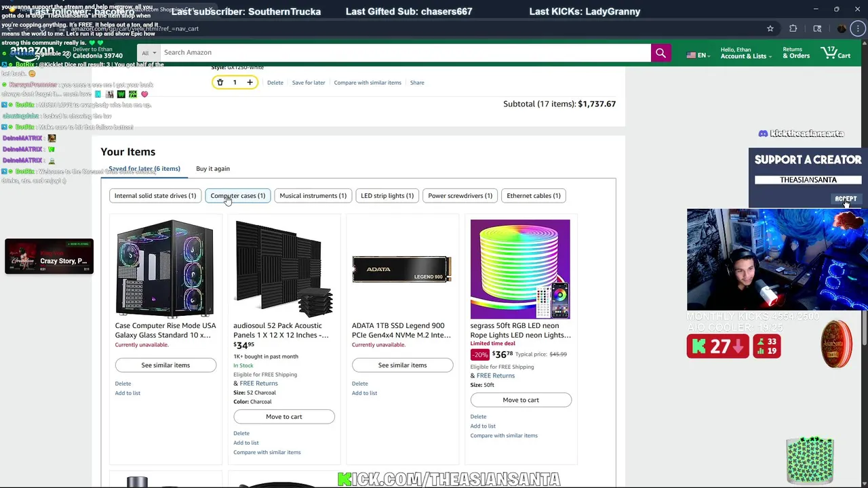
Task: Filter by Computer cases category
Action: coord(238,196)
